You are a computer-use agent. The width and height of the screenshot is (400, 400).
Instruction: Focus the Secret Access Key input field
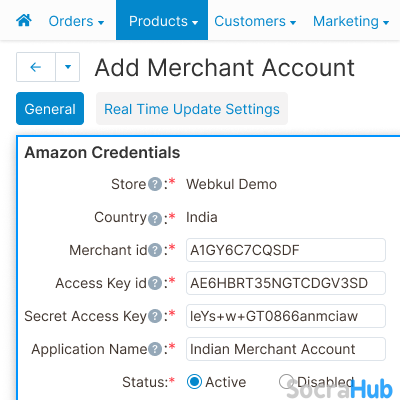[x=286, y=316]
